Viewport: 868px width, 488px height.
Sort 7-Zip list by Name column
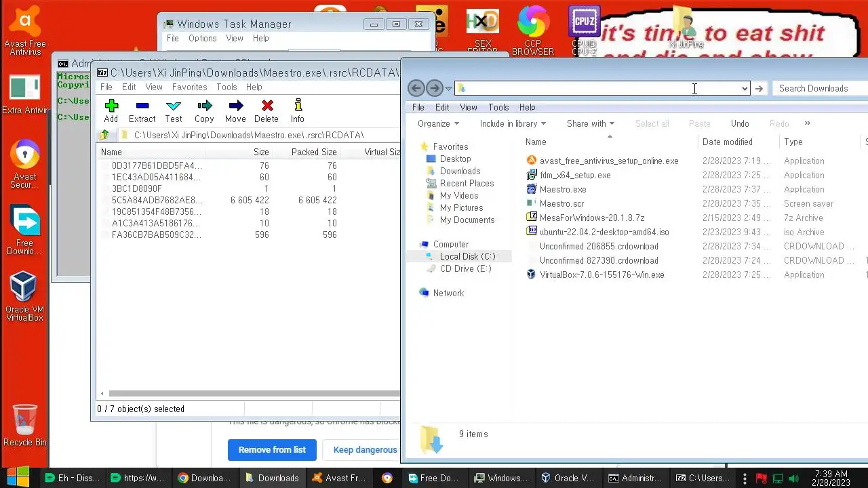click(151, 152)
